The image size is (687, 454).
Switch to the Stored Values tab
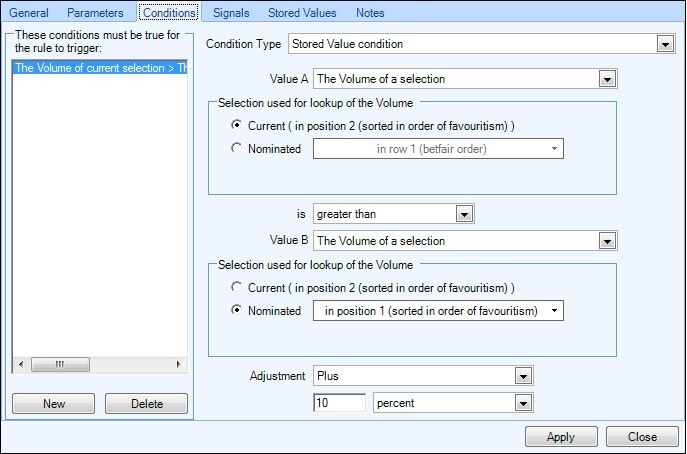pos(302,13)
